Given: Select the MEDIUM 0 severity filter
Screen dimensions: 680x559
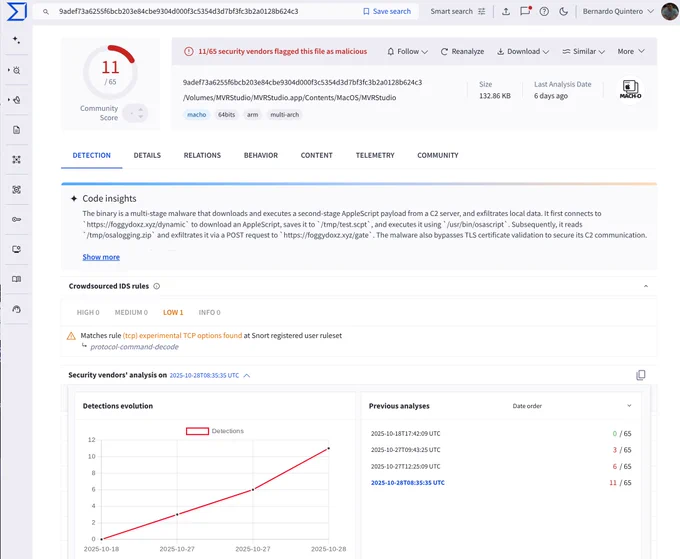Looking at the screenshot, I should tap(131, 313).
